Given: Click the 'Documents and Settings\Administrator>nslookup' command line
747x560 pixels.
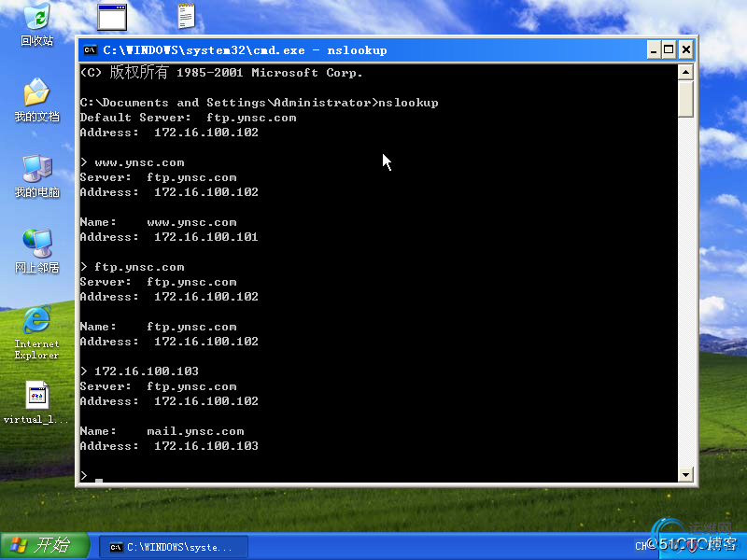Looking at the screenshot, I should point(260,103).
